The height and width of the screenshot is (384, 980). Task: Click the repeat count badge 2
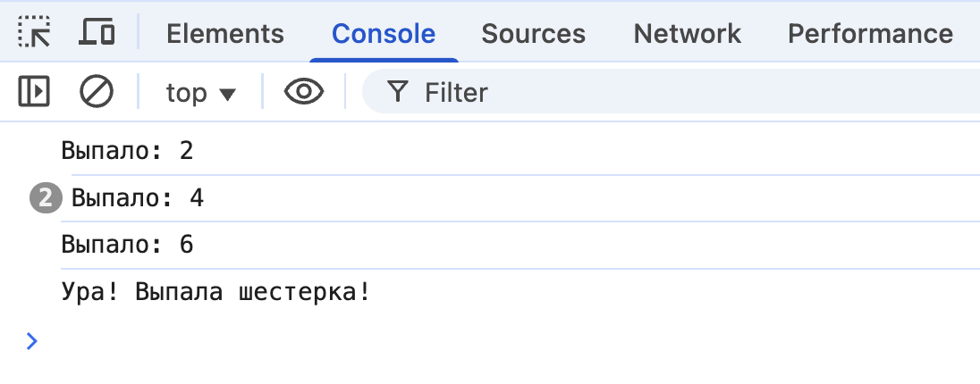click(45, 198)
